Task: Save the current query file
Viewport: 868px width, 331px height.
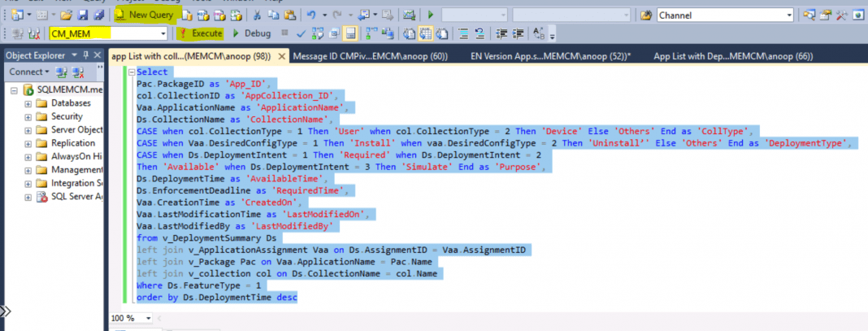Action: click(82, 15)
